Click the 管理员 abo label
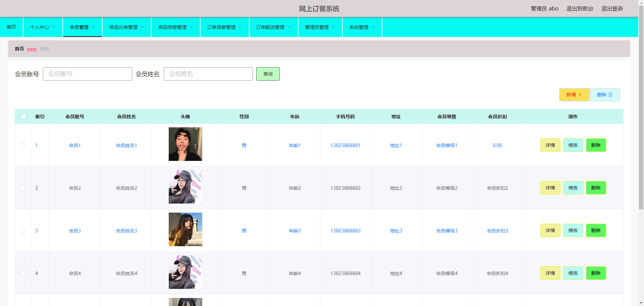Image resolution: width=644 pixels, height=306 pixels. click(x=545, y=9)
